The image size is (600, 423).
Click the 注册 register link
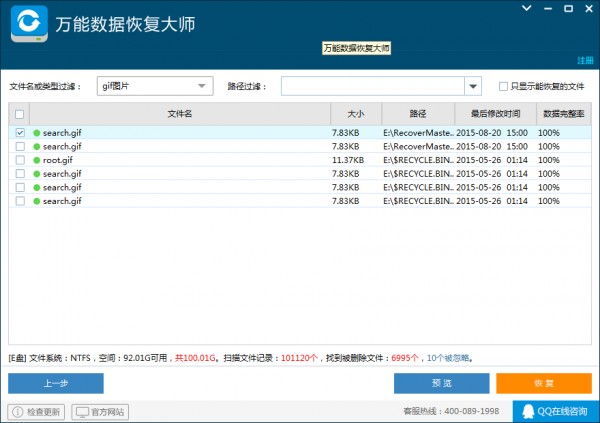tap(585, 60)
